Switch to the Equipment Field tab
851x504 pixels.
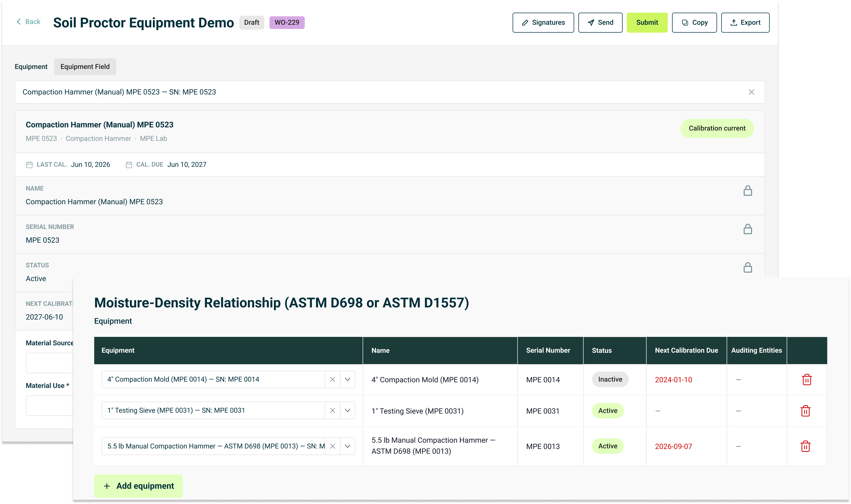pos(85,67)
